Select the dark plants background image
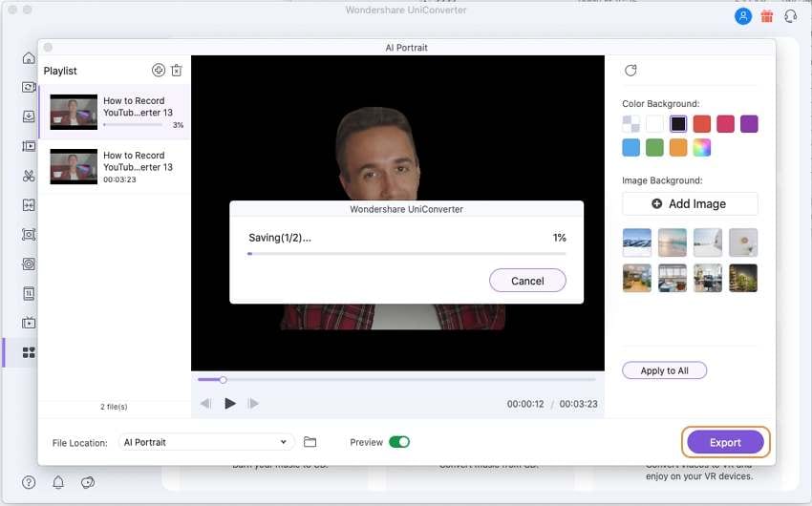The height and width of the screenshot is (506, 812). coord(743,278)
